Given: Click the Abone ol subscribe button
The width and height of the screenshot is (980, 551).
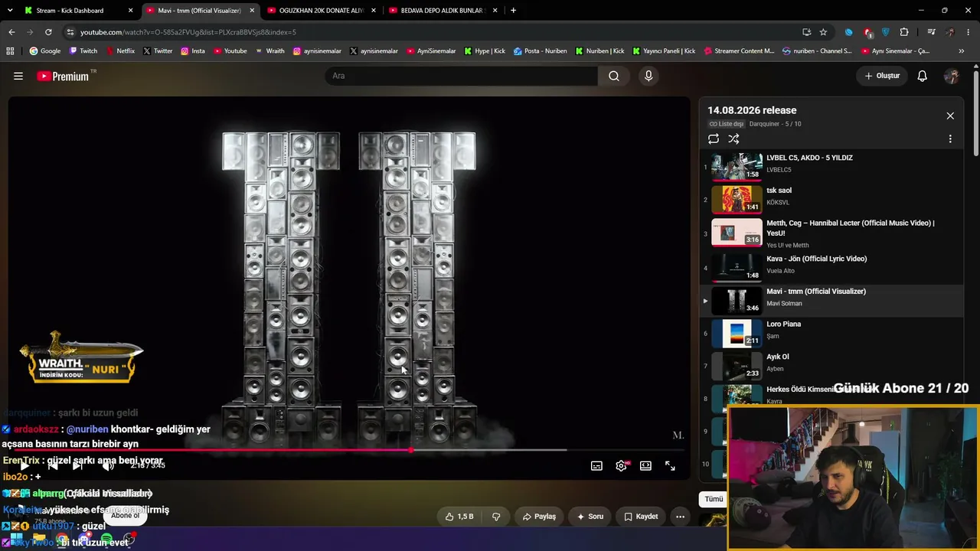Looking at the screenshot, I should coord(126,516).
